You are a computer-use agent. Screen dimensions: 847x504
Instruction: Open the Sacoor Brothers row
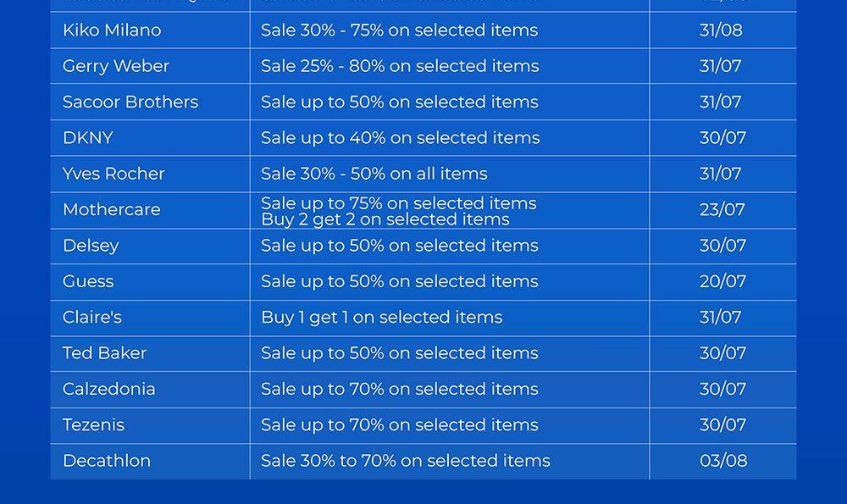coord(130,102)
